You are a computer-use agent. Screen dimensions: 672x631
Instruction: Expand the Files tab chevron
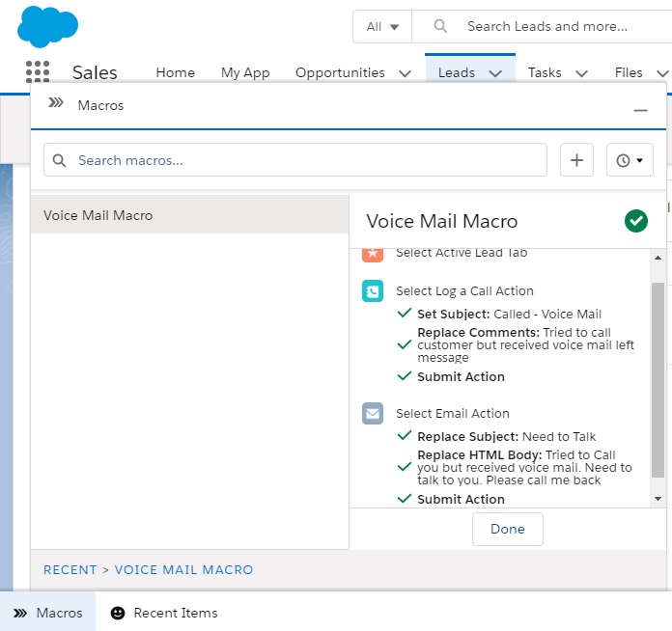point(662,73)
